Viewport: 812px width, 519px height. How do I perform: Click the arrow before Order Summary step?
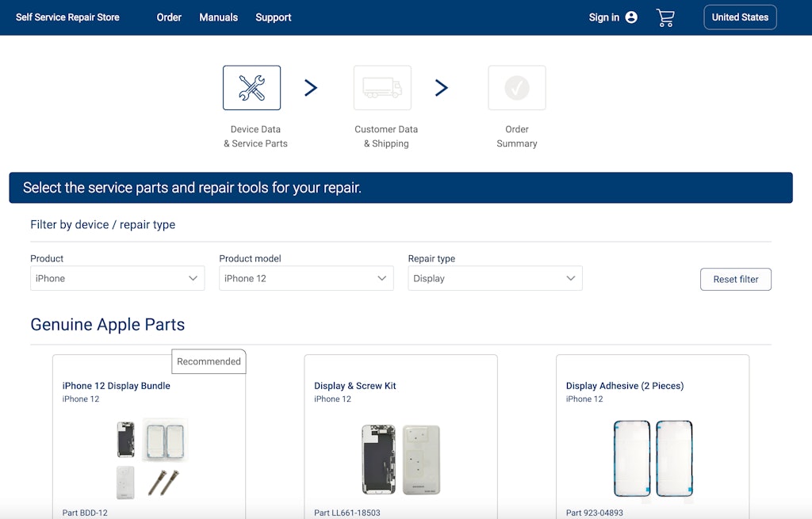442,88
